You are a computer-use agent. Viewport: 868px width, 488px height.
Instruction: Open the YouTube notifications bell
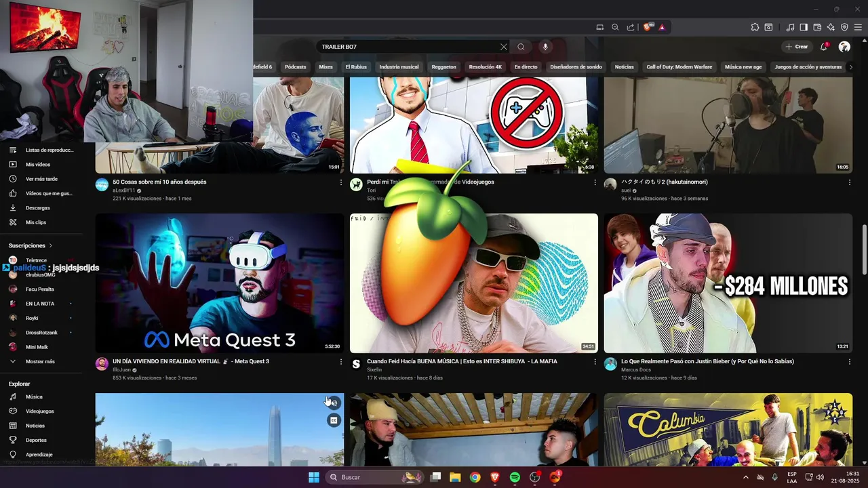pyautogui.click(x=824, y=47)
